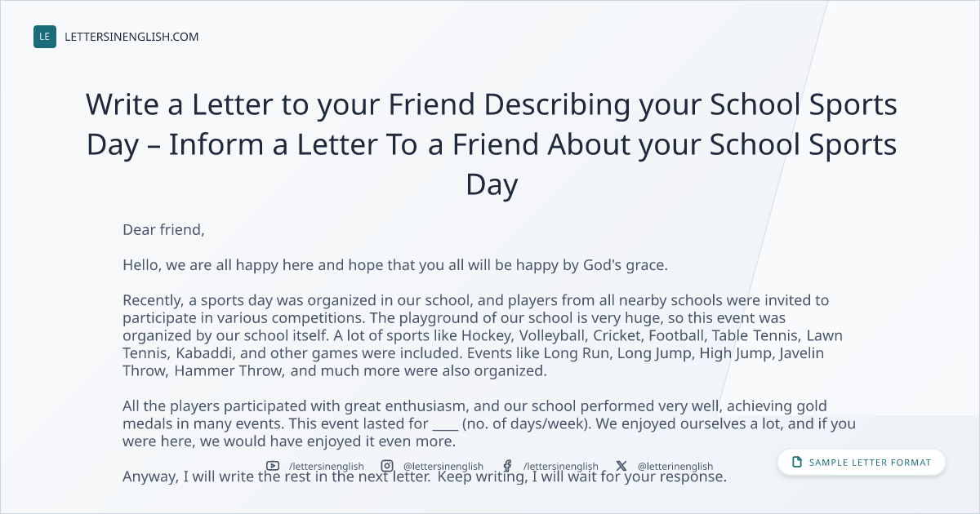This screenshot has width=980, height=514.
Task: Click the blank line before "(no. of days/week)"
Action: pyautogui.click(x=445, y=424)
